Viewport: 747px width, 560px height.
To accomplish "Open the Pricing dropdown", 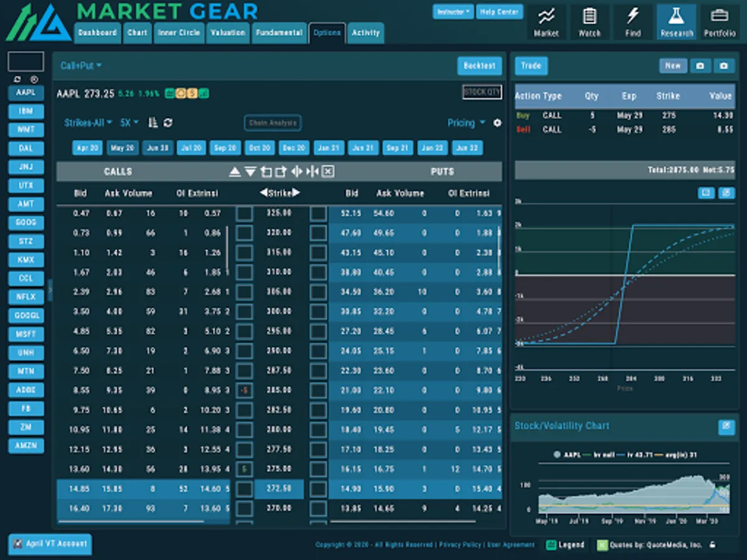I will click(x=466, y=123).
